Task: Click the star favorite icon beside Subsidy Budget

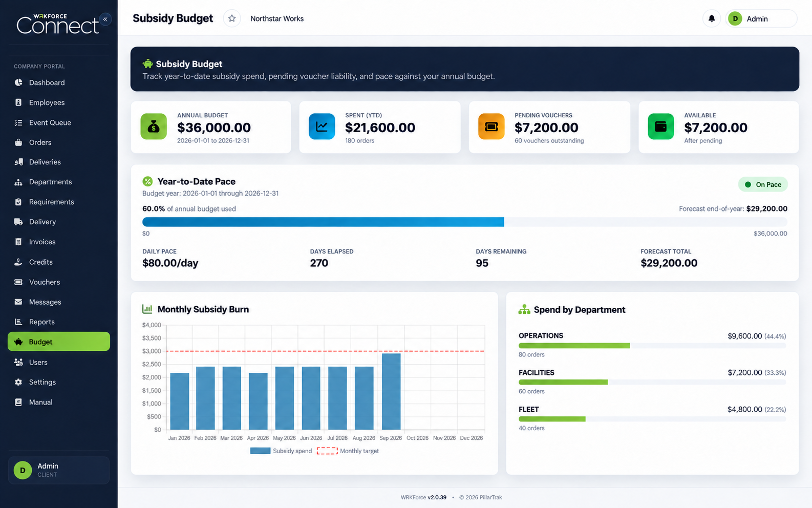Action: (232, 18)
